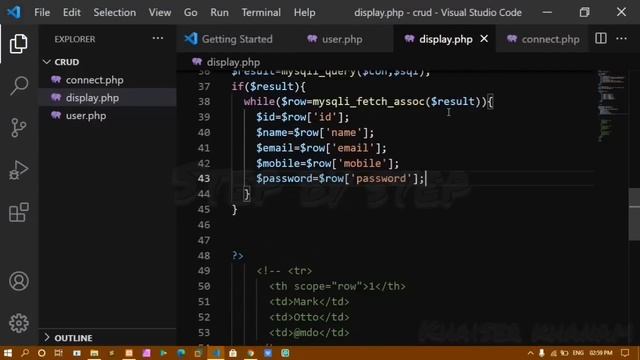640x360 pixels.
Task: Open the Manage gear icon
Action: [x=18, y=323]
